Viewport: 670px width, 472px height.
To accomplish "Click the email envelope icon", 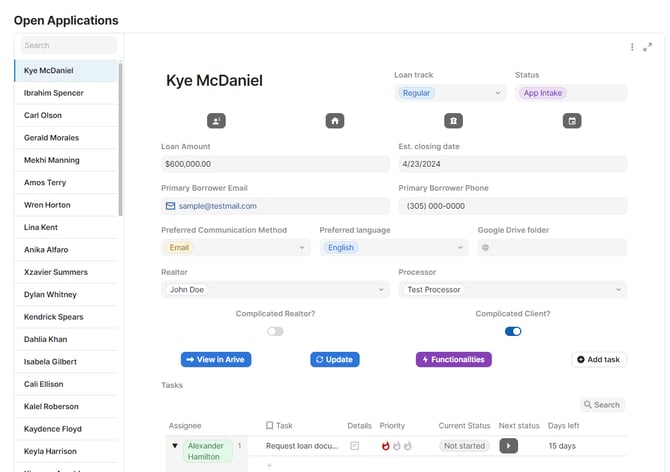I will 170,206.
